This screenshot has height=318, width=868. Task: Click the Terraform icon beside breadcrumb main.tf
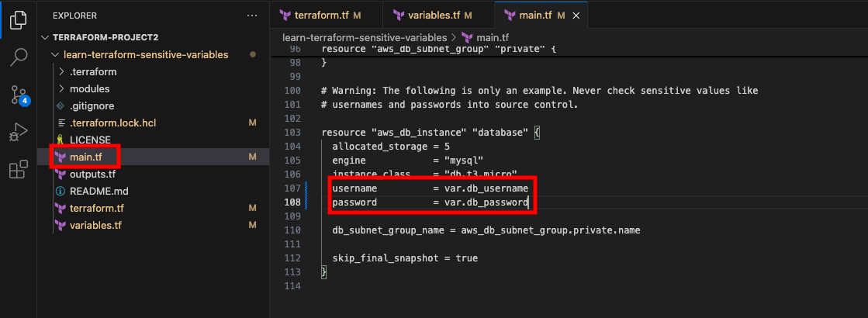coord(467,38)
